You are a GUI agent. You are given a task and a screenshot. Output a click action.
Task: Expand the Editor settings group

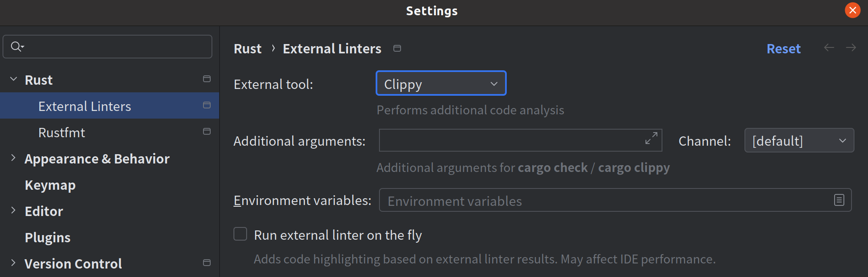click(x=14, y=211)
